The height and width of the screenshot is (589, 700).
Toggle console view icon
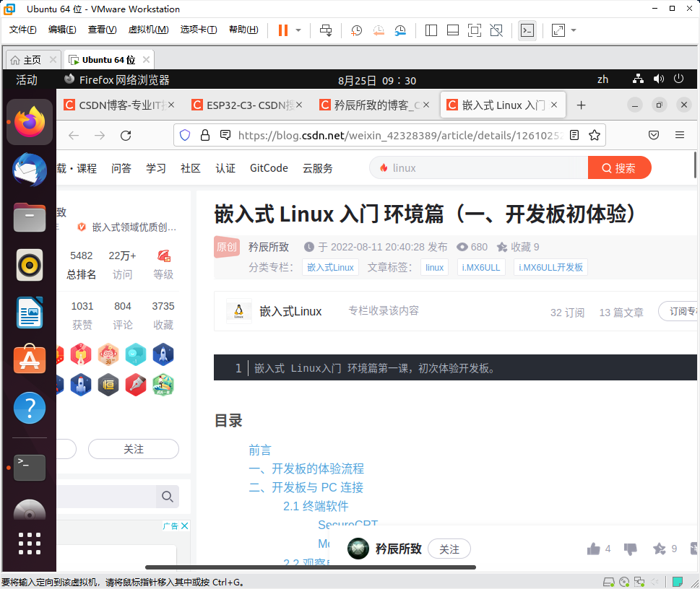[x=527, y=30]
